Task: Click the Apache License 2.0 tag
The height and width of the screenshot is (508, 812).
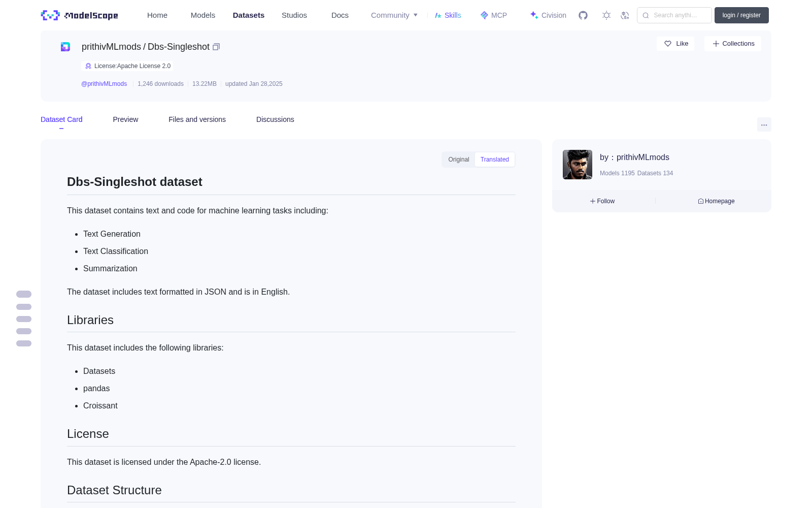Action: (x=127, y=66)
